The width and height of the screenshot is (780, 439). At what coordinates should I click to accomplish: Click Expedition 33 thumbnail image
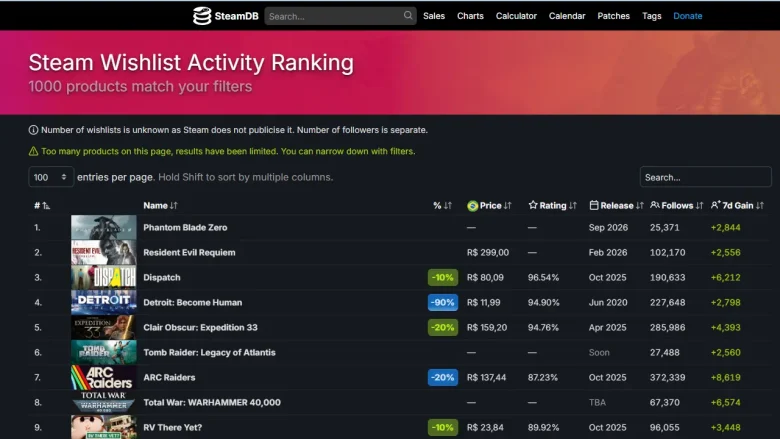(x=103, y=327)
